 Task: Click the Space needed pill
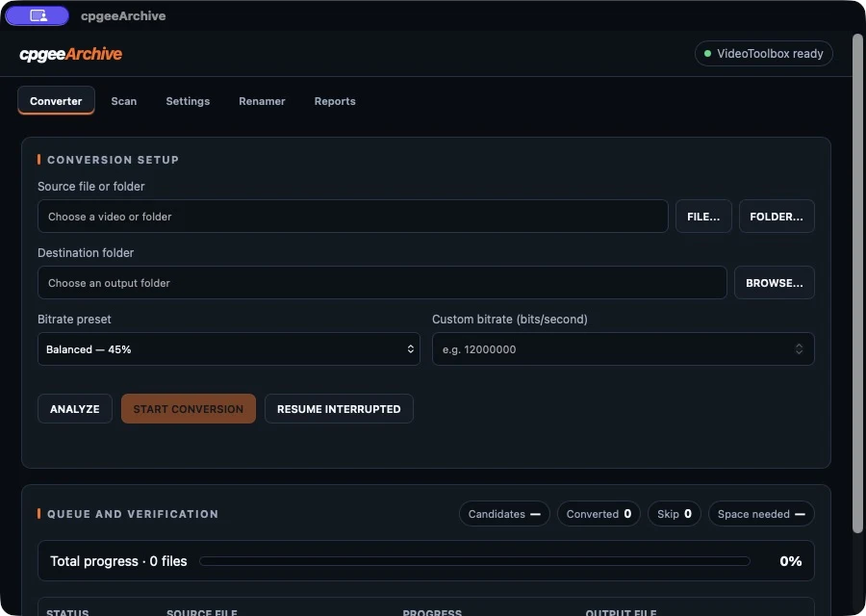761,514
